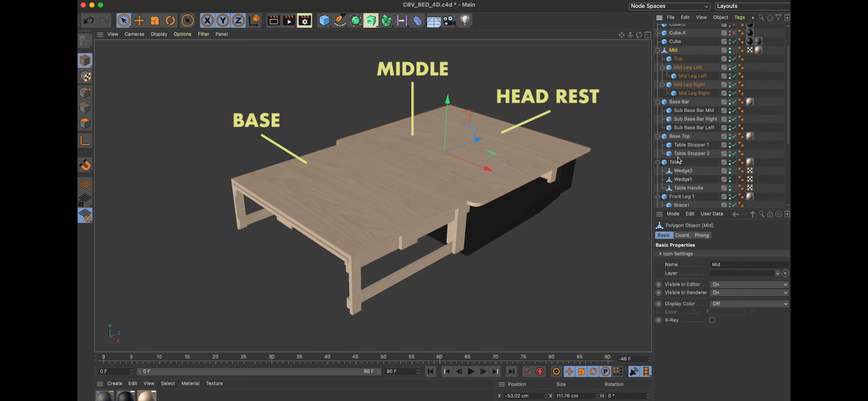The image size is (868, 401).
Task: Collapse the Front Leg 1 hierarchy
Action: [x=658, y=197]
